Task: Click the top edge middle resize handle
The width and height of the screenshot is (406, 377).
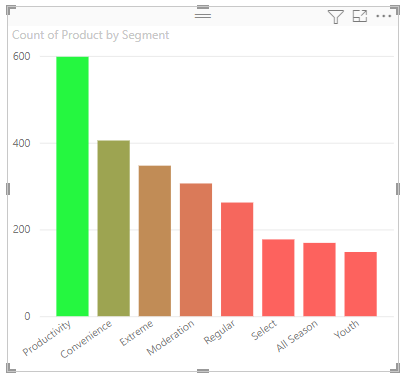Action: 203,7
